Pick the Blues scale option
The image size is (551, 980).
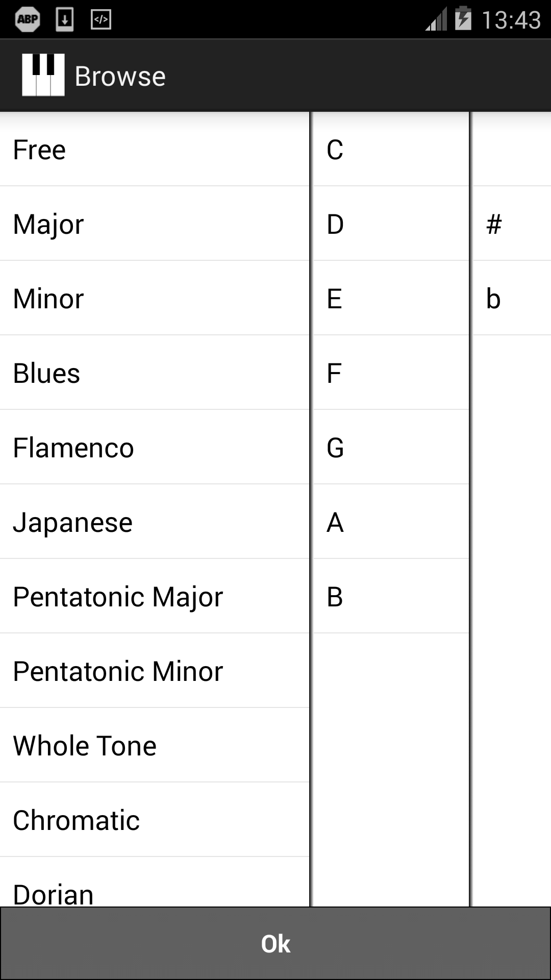pyautogui.click(x=154, y=373)
